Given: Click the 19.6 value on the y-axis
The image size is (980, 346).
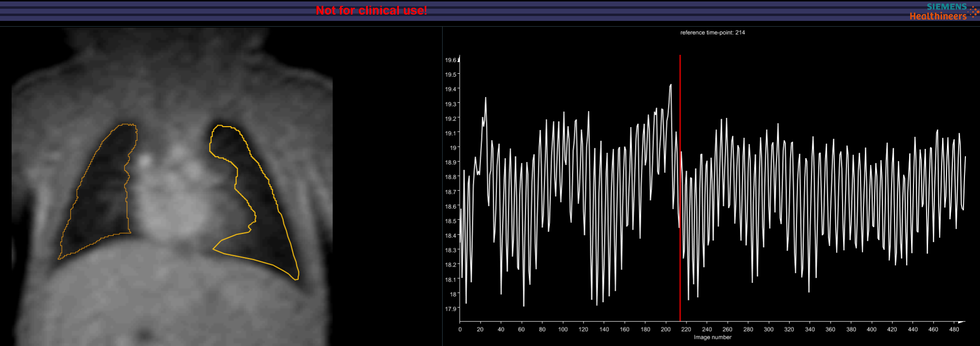Looking at the screenshot, I should (x=450, y=60).
